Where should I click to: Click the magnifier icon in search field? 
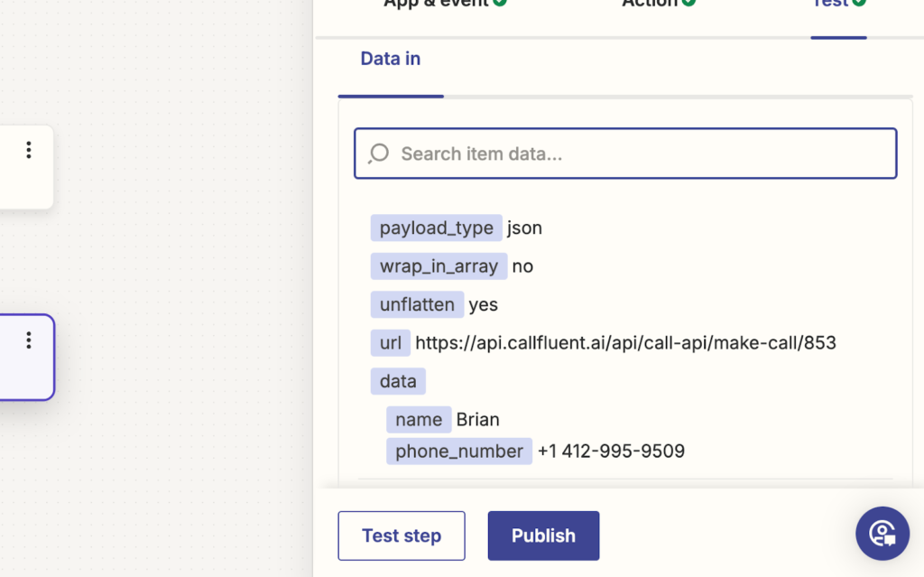coord(379,154)
